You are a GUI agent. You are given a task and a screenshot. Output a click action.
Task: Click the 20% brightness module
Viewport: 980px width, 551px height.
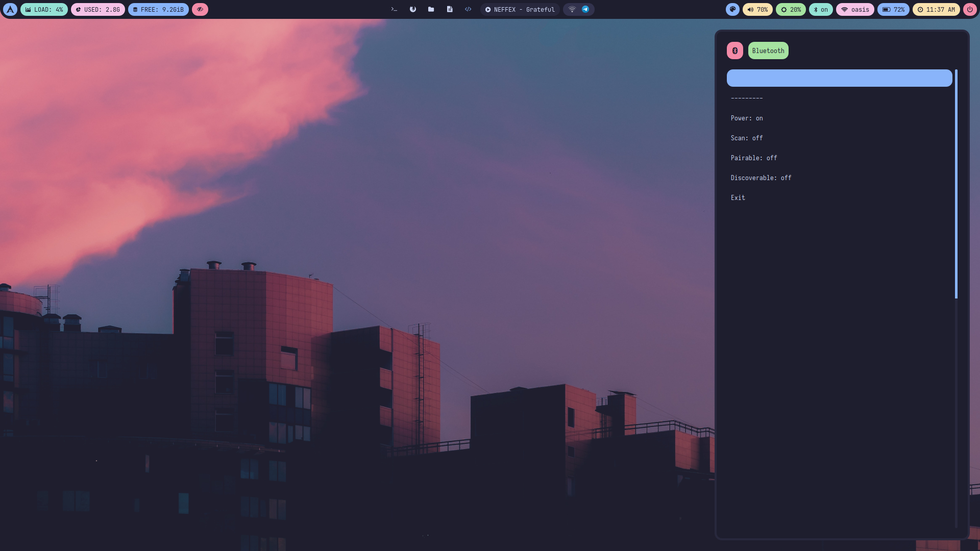pos(791,9)
